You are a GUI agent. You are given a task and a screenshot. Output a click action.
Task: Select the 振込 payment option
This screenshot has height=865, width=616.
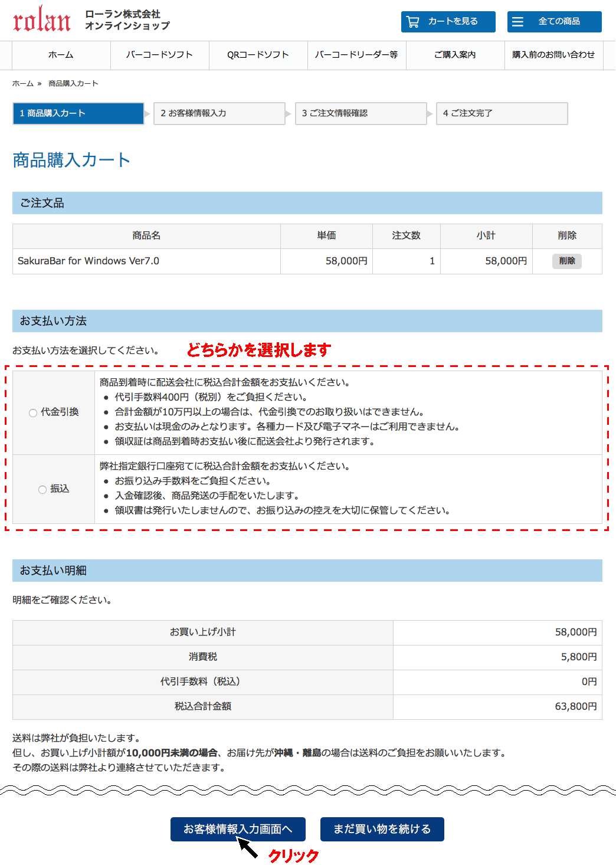click(42, 489)
